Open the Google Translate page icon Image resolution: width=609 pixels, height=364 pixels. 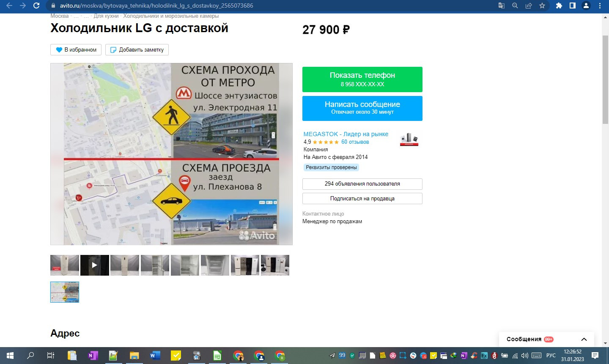tap(501, 5)
